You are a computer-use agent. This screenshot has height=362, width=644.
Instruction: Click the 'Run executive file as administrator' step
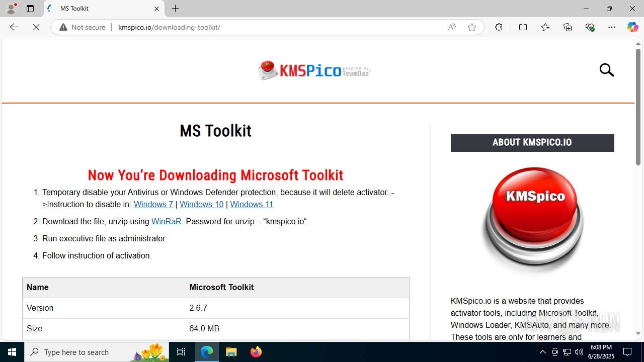(105, 238)
